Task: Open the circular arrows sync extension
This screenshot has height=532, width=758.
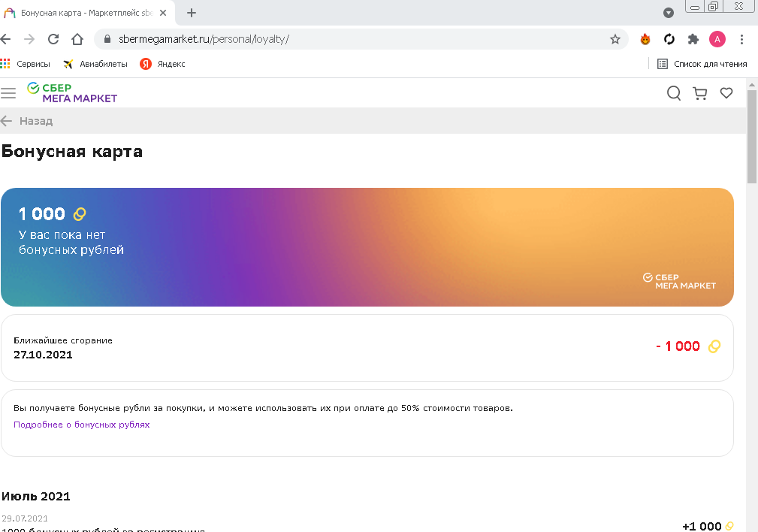Action: point(669,39)
